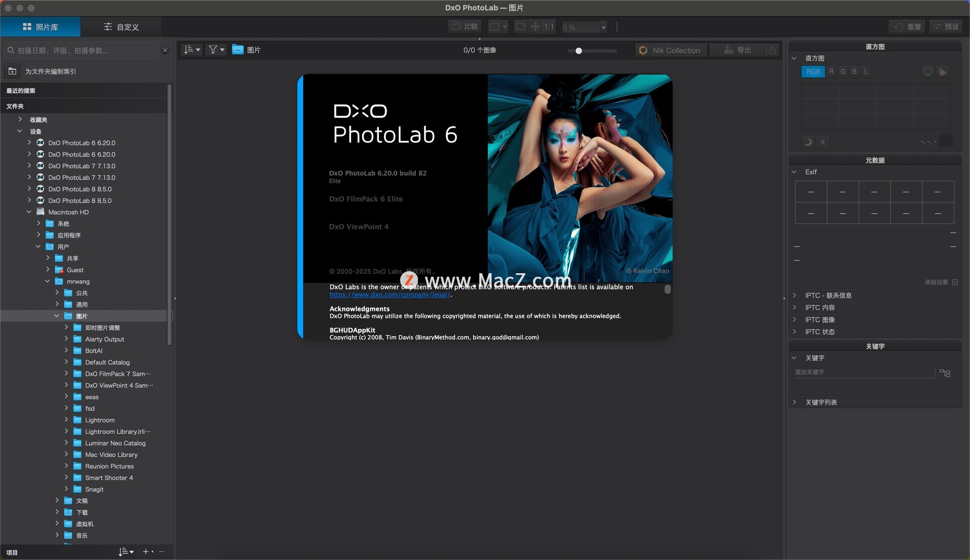This screenshot has height=560, width=970.
Task: Open the view layout dropdown arrow
Action: click(505, 27)
